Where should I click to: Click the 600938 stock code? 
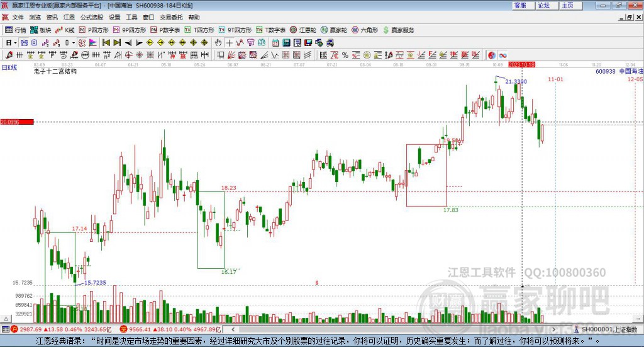coord(606,72)
